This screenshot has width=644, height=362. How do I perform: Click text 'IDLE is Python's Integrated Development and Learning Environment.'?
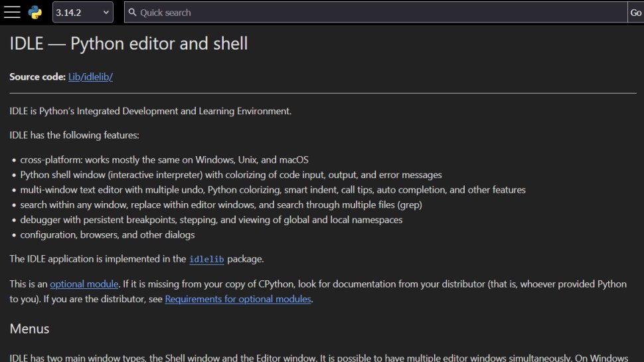coord(150,111)
